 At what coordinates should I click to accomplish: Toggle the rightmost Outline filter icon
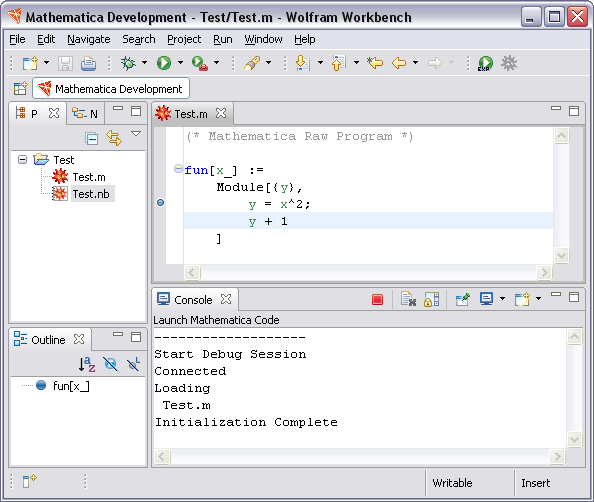133,364
